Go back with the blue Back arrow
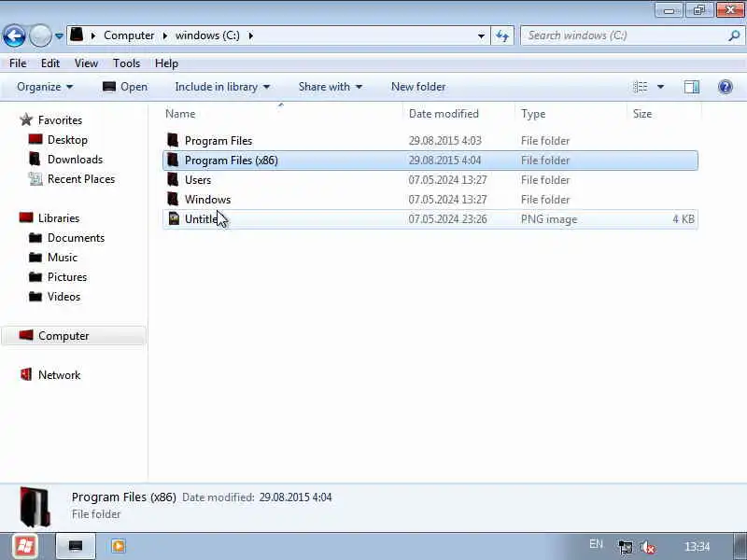747x560 pixels. pyautogui.click(x=14, y=35)
